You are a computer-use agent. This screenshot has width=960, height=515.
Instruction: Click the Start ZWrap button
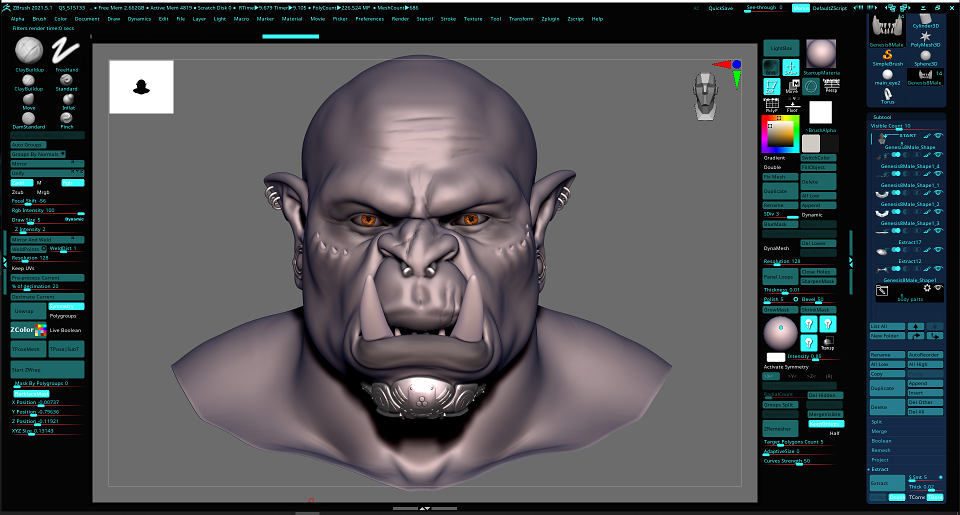pos(47,369)
